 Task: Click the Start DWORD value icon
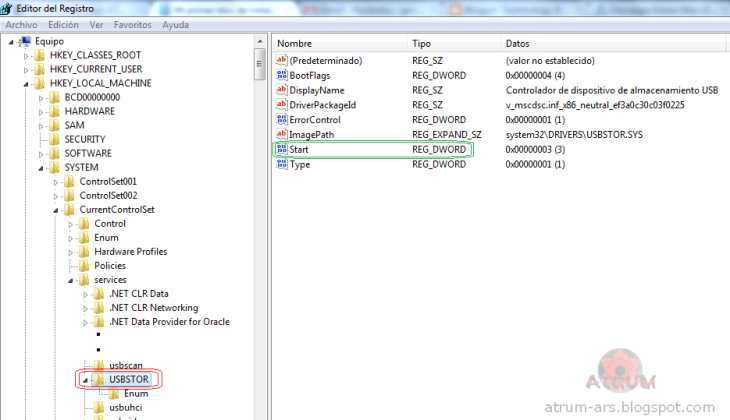(x=282, y=149)
